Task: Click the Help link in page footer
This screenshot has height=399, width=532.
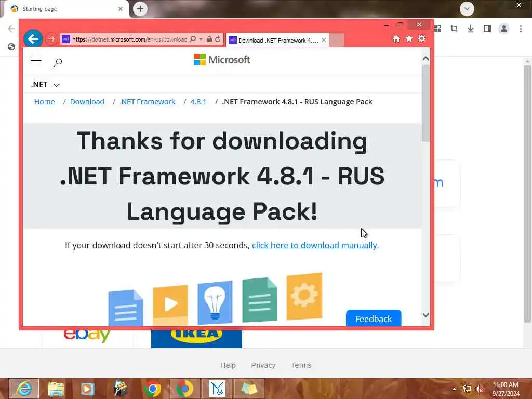Action: [x=228, y=365]
